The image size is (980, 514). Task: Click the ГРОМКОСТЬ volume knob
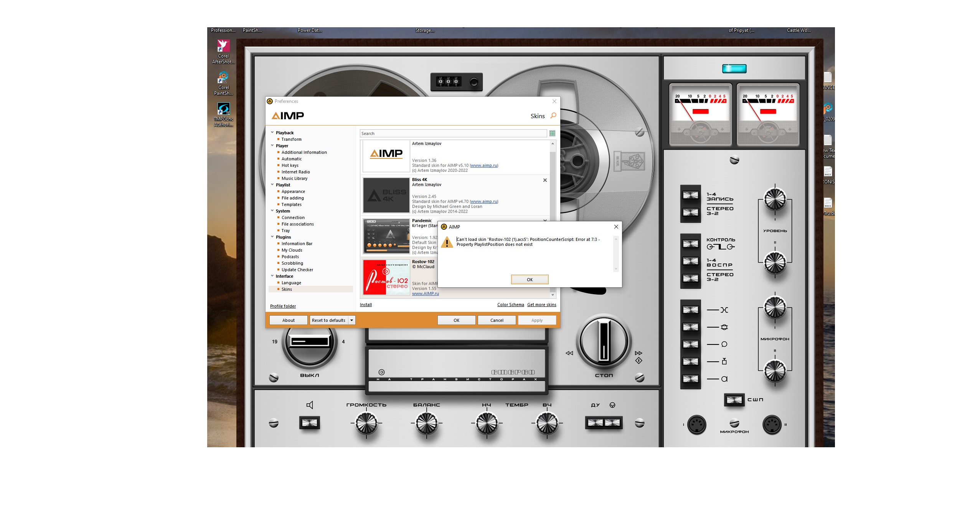click(x=366, y=423)
